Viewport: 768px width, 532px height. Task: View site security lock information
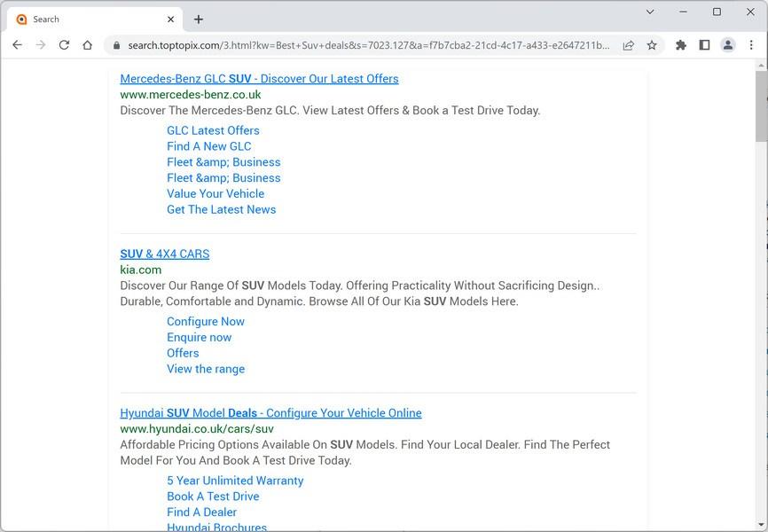[116, 45]
